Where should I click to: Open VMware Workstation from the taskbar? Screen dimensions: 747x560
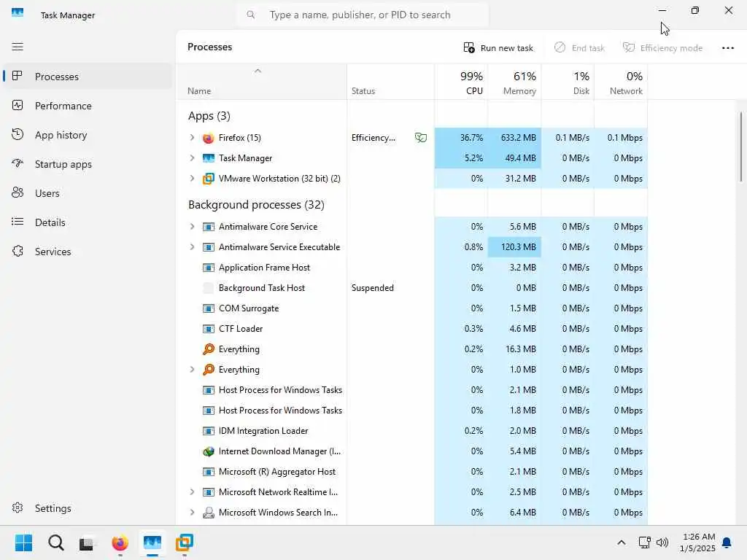pyautogui.click(x=185, y=542)
